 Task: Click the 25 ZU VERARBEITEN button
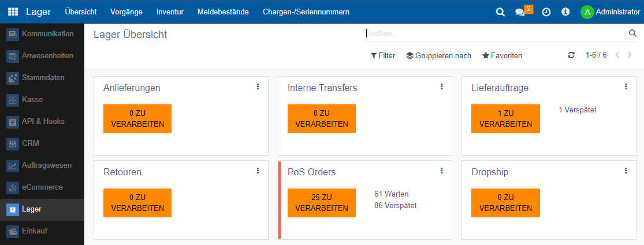pos(322,203)
